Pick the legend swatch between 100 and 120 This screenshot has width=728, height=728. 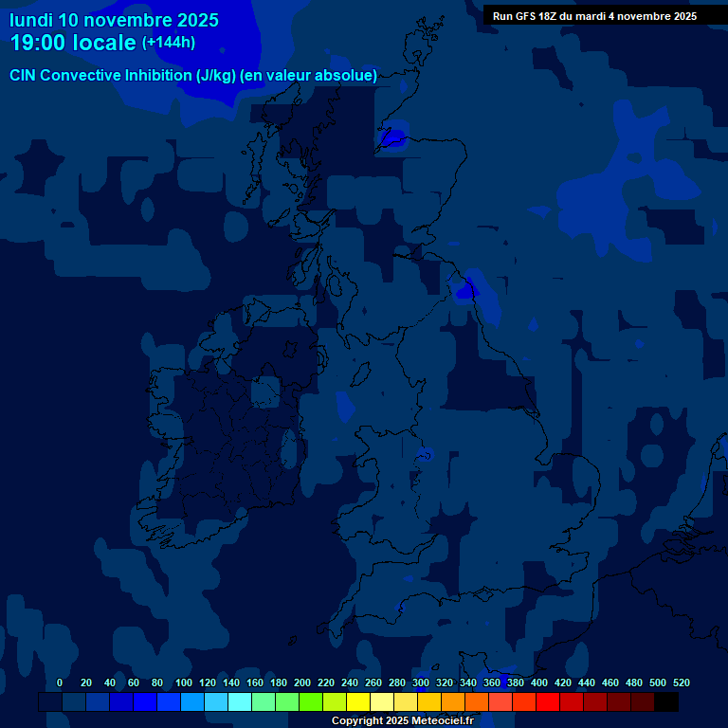click(192, 701)
